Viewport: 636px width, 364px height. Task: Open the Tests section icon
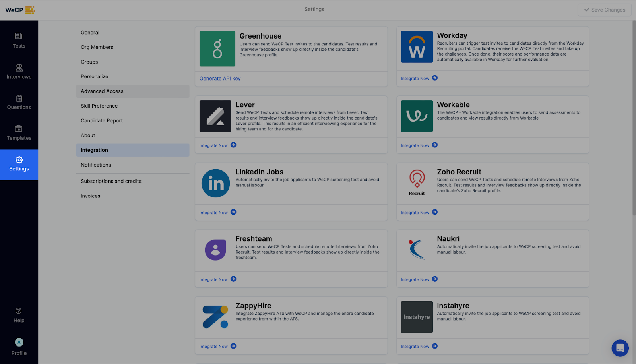click(x=19, y=36)
